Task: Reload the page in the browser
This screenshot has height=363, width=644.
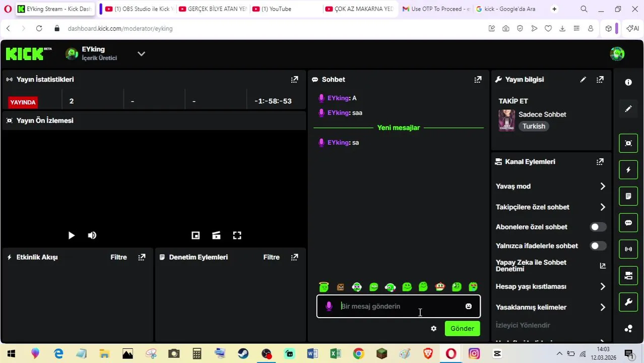Action: [39, 29]
